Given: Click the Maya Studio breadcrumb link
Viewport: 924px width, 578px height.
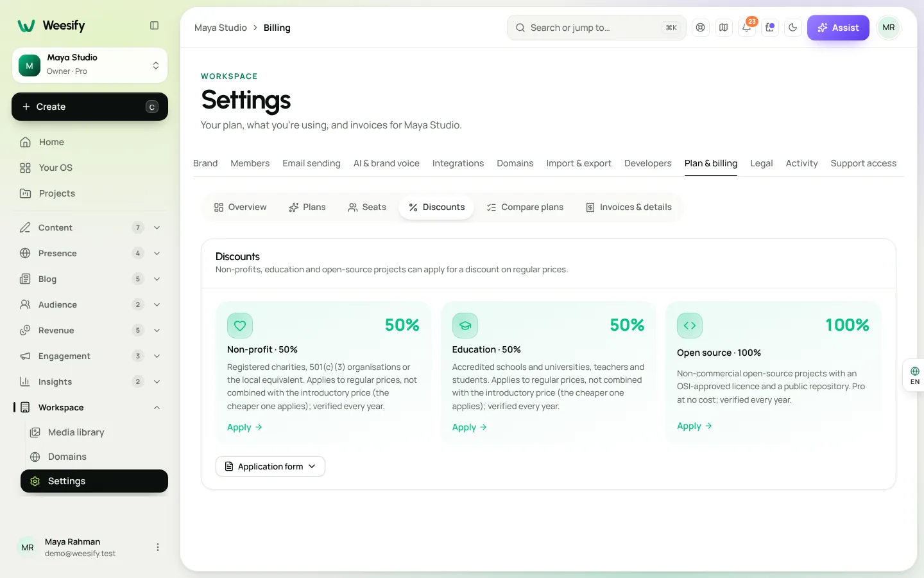Looking at the screenshot, I should 221,28.
